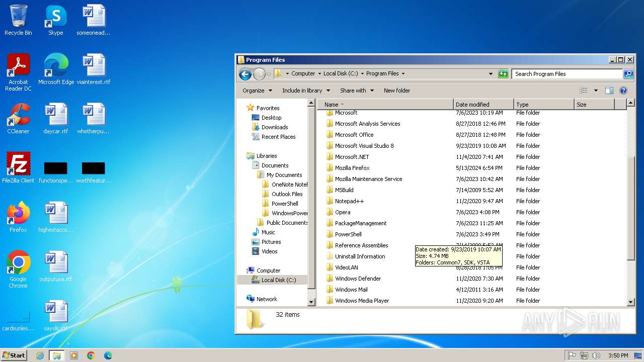This screenshot has width=644, height=362.
Task: Select Desktop under Favorites
Action: point(271,118)
